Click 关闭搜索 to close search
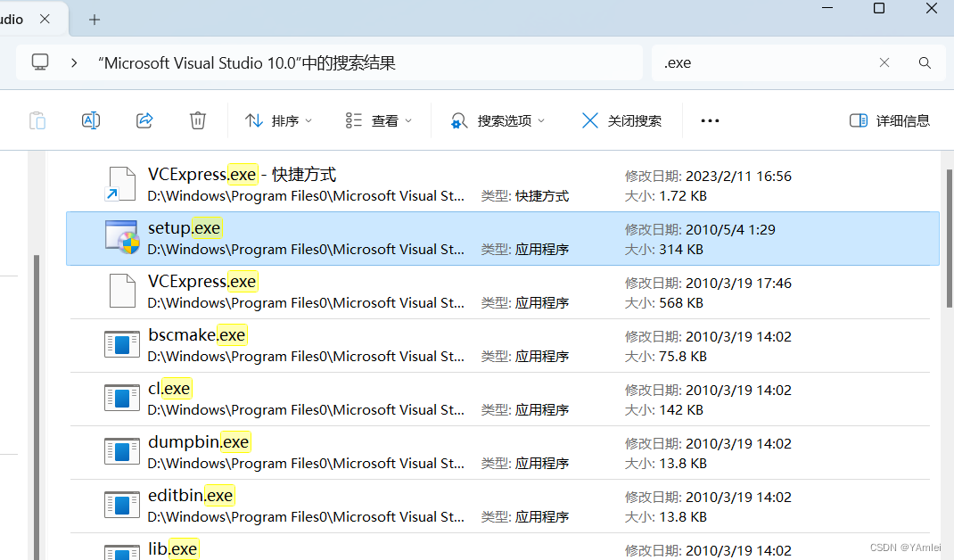 click(621, 121)
